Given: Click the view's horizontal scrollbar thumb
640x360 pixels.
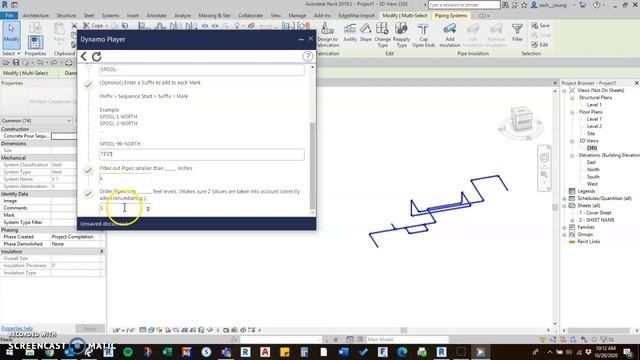Looking at the screenshot, I should pyautogui.click(x=404, y=330).
